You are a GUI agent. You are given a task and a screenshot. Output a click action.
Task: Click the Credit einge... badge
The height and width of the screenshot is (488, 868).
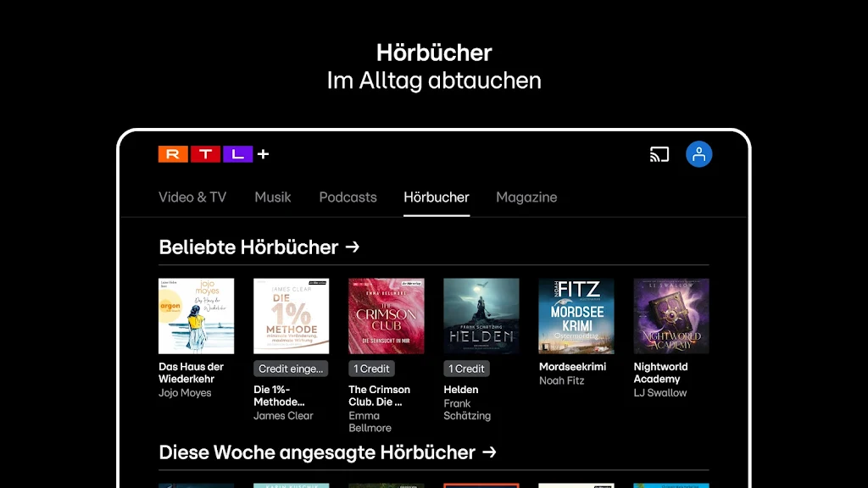click(x=291, y=369)
